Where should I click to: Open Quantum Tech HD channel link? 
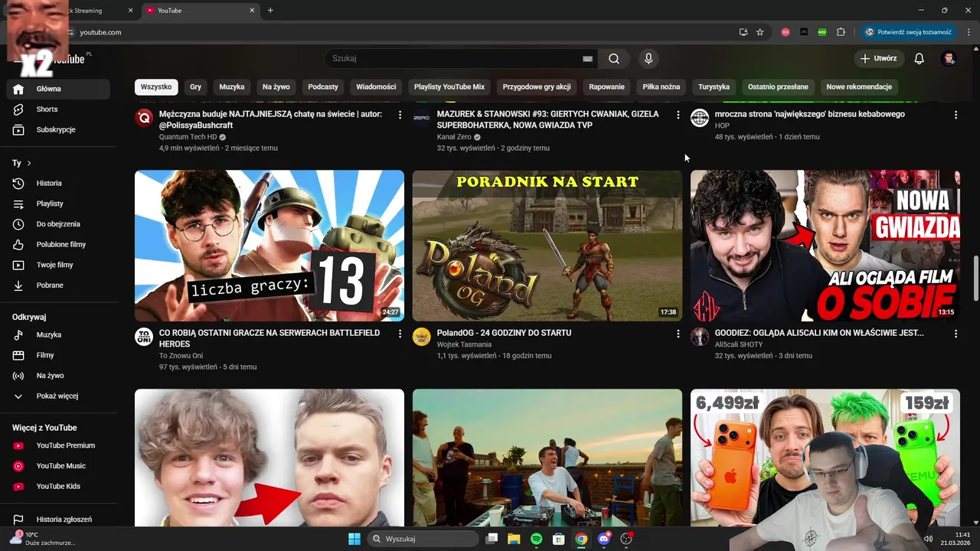coord(188,137)
